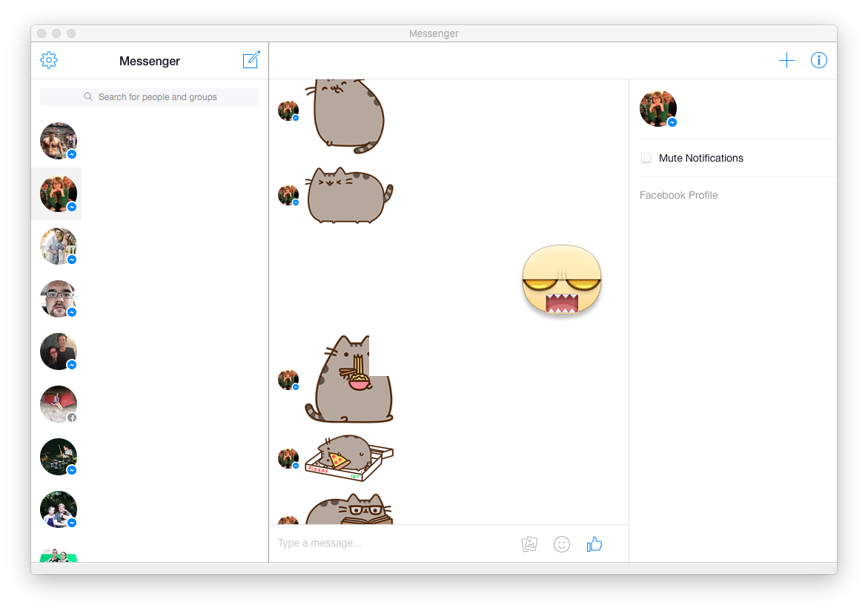This screenshot has height=611, width=868.
Task: Open chat with the red hammock avatar
Action: (58, 404)
